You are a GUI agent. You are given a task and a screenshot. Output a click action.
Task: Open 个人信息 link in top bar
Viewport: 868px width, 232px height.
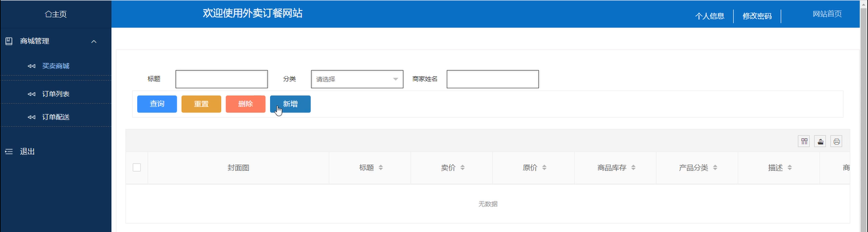(x=710, y=17)
